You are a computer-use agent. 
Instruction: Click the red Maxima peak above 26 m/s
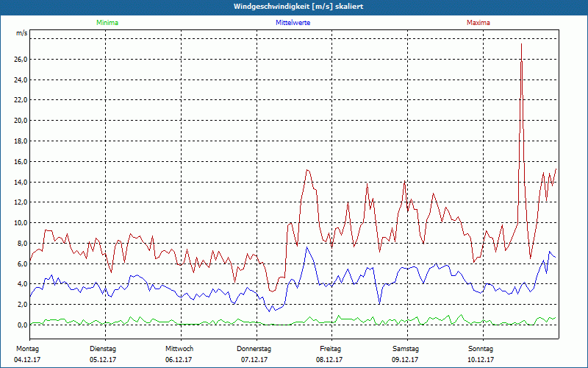(x=521, y=44)
